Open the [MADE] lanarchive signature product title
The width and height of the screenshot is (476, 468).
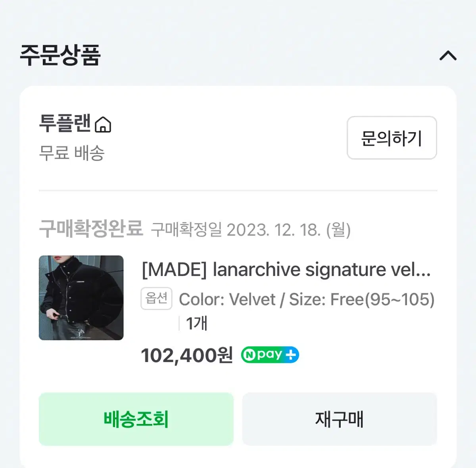[x=286, y=270]
